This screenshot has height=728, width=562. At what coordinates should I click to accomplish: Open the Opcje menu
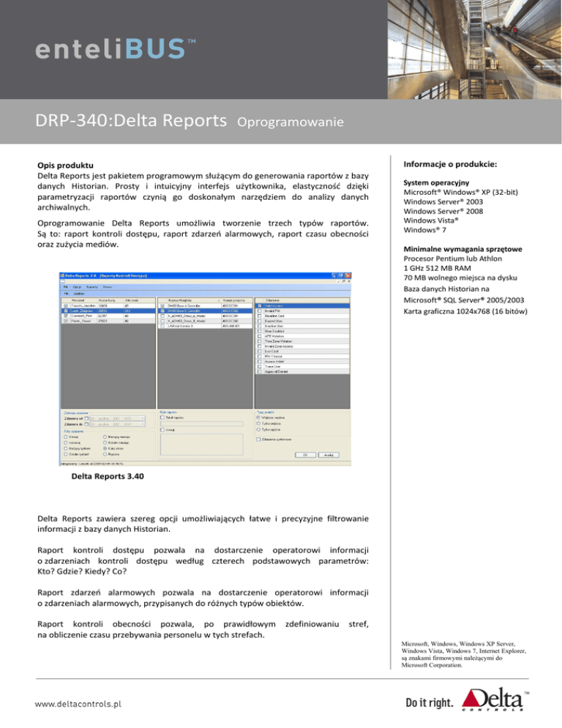coord(76,286)
